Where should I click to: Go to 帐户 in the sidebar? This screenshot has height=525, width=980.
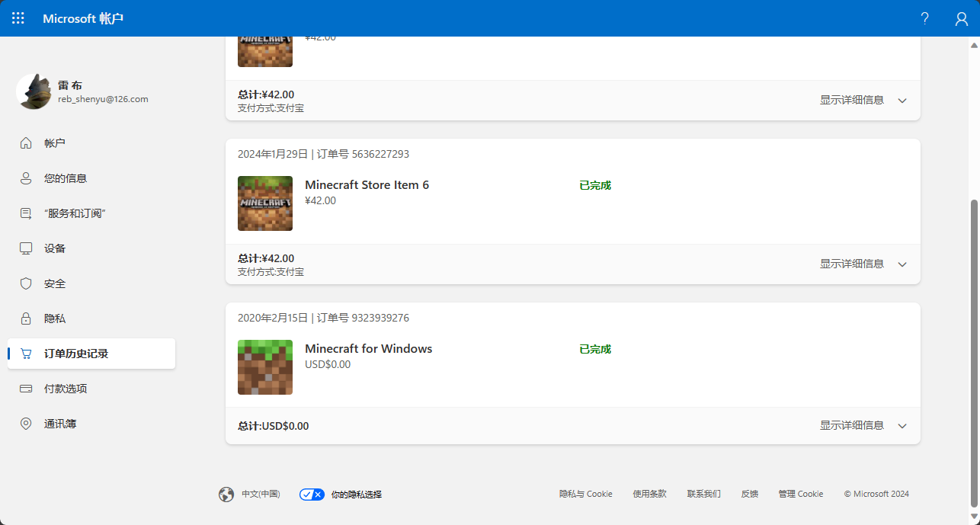click(91, 143)
